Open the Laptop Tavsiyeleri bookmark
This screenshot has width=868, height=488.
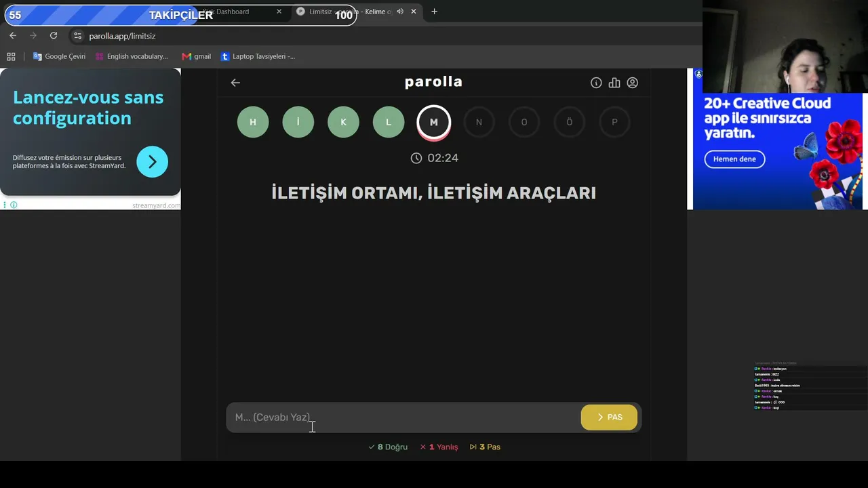click(x=258, y=56)
